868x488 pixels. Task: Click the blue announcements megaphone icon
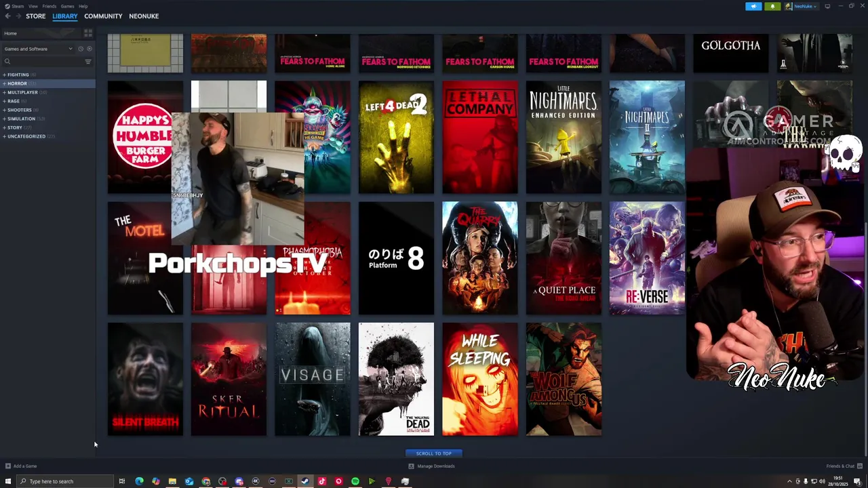pyautogui.click(x=753, y=6)
